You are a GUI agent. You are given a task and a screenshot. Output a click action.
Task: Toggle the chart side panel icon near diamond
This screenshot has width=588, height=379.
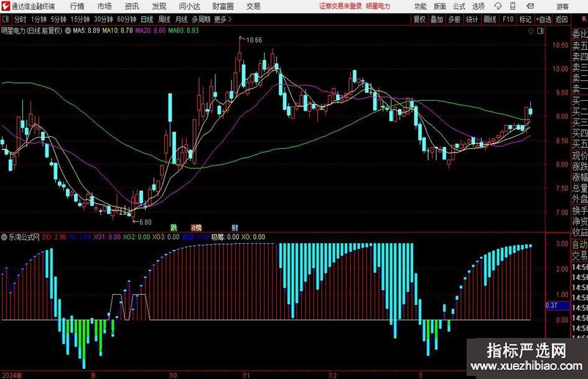point(540,30)
